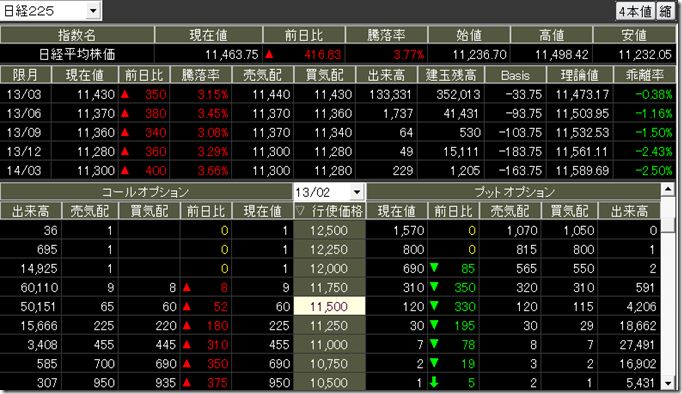Select the プットオプション header
This screenshot has height=394, width=682.
[514, 192]
